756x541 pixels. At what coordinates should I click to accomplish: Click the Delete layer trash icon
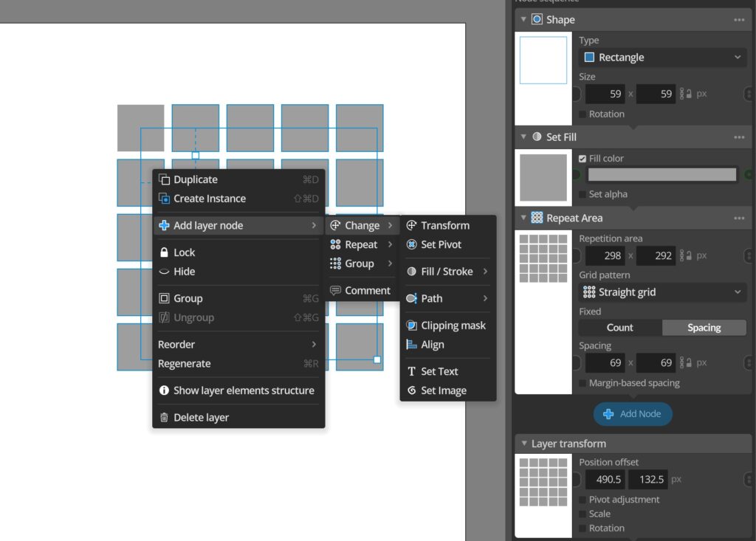[165, 418]
